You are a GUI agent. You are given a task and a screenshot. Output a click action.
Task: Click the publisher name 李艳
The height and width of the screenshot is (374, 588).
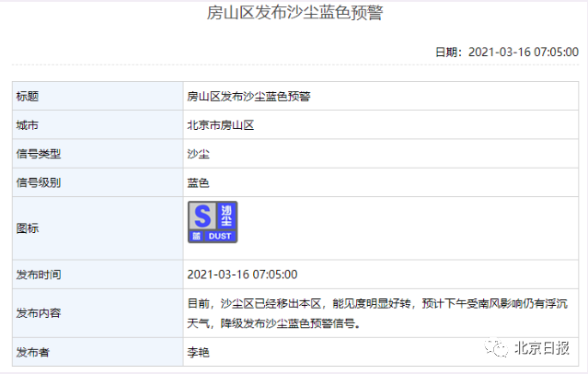pos(198,352)
